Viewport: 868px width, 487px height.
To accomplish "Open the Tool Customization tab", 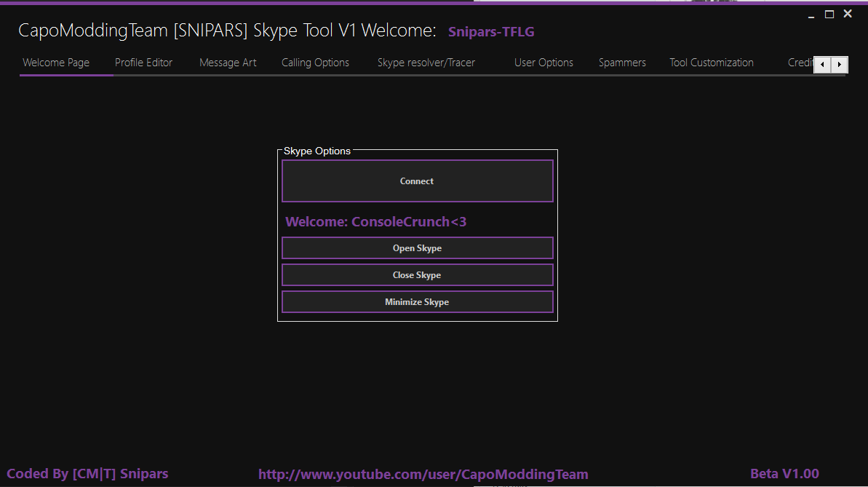I will click(x=712, y=63).
